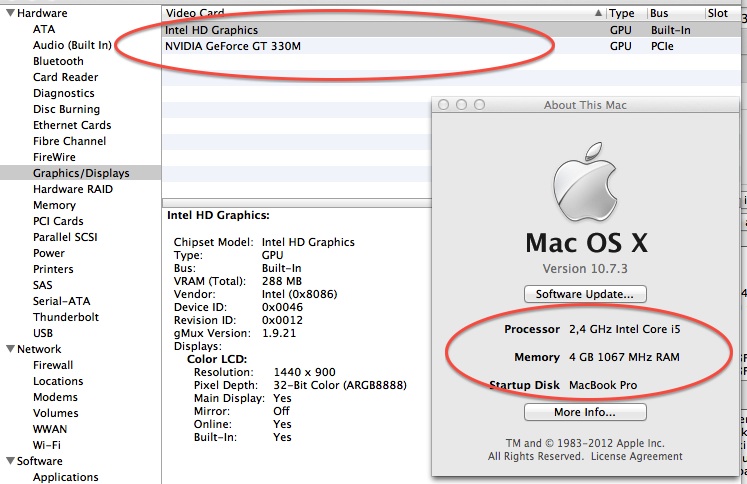The width and height of the screenshot is (747, 484).
Task: Zoom the About This Mac window
Action: (479, 104)
